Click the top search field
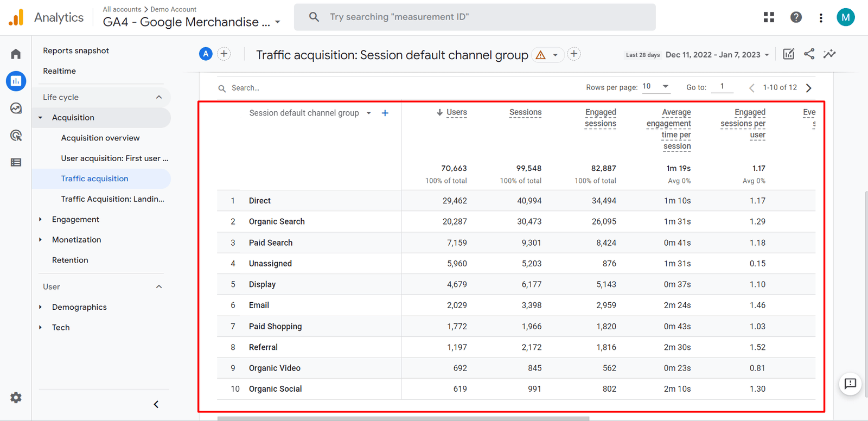868x421 pixels. [x=475, y=17]
